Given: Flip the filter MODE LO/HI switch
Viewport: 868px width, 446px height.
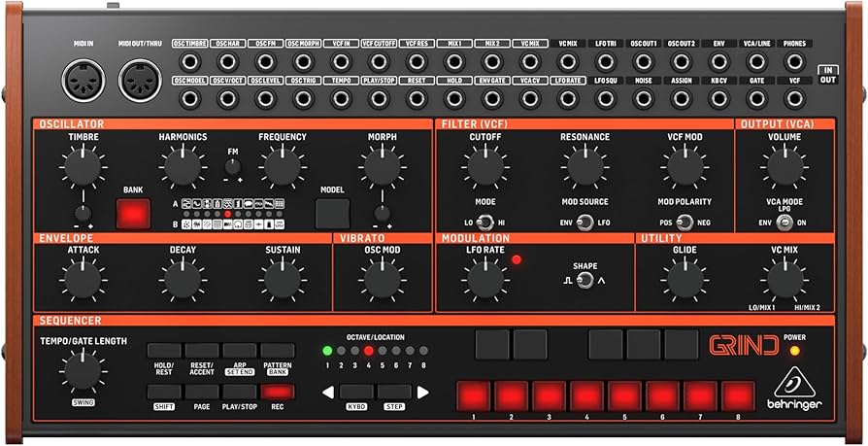Looking at the screenshot, I should click(485, 223).
